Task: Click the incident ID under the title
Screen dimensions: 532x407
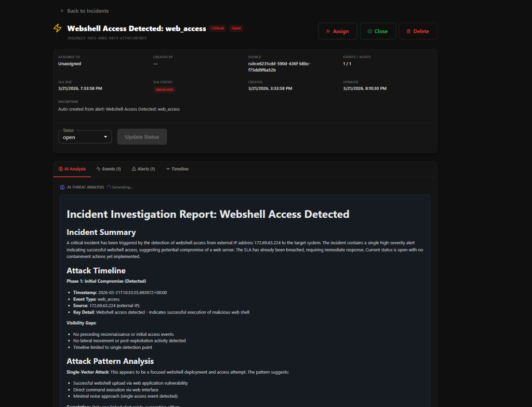Action: pos(107,38)
